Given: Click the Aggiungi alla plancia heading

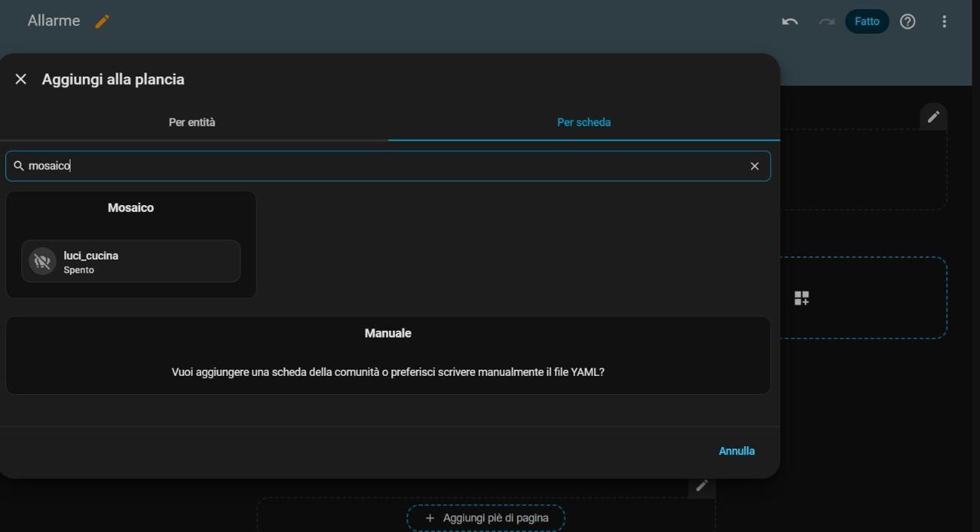Looking at the screenshot, I should click(x=113, y=79).
